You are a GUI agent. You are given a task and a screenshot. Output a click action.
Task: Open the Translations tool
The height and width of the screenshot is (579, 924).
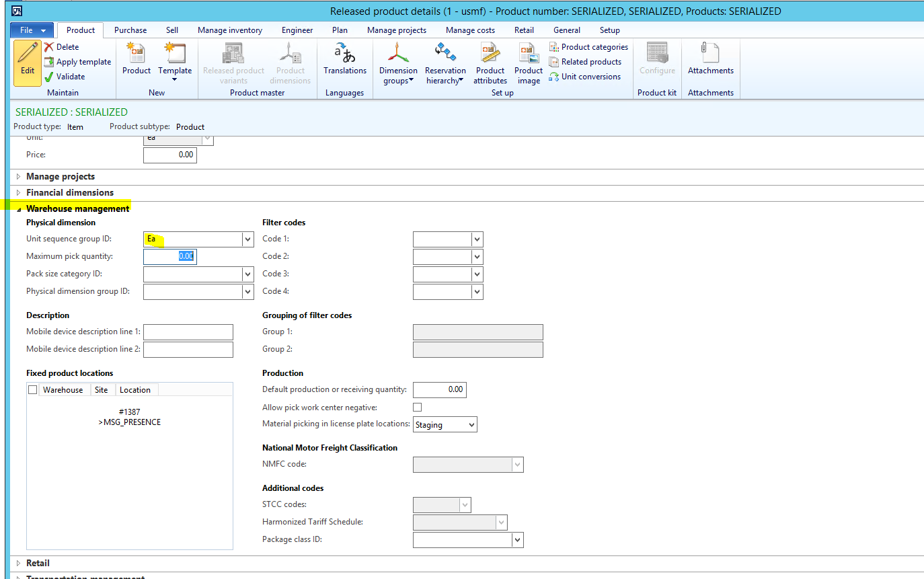[344, 54]
